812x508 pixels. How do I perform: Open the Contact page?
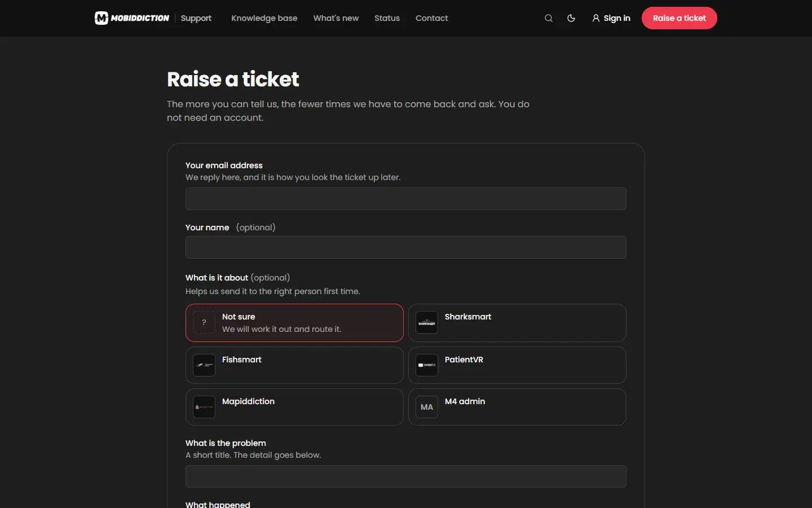tap(431, 18)
